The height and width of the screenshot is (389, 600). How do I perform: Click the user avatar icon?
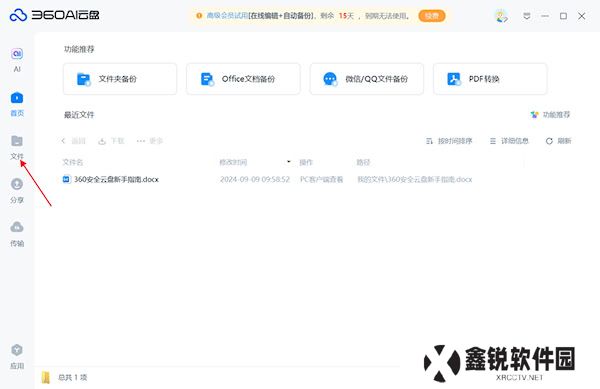[501, 16]
